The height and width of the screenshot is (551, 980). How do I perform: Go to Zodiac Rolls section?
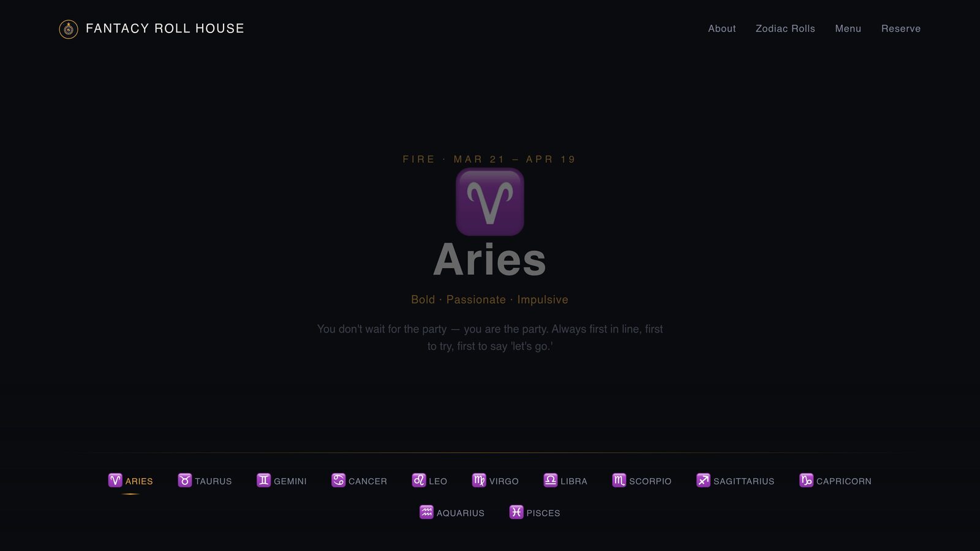coord(785,29)
